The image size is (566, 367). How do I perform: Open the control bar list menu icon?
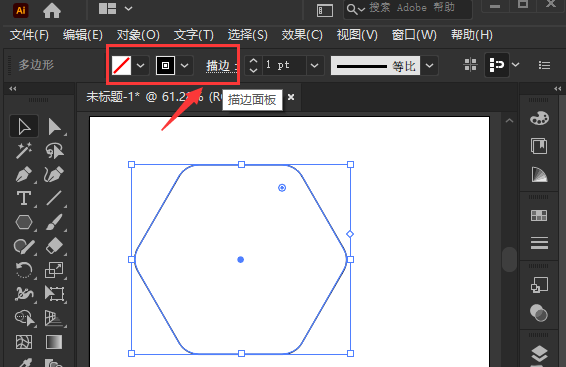coord(544,65)
